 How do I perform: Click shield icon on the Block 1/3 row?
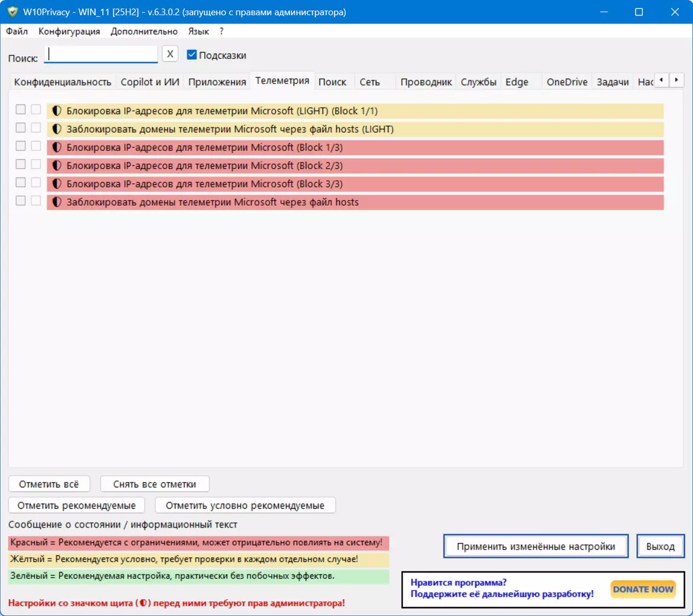tap(57, 147)
